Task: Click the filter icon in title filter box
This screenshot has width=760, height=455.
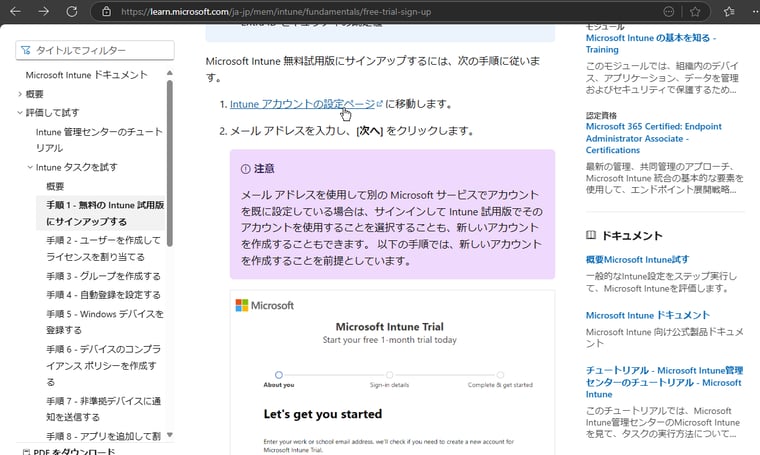Action: click(x=26, y=50)
